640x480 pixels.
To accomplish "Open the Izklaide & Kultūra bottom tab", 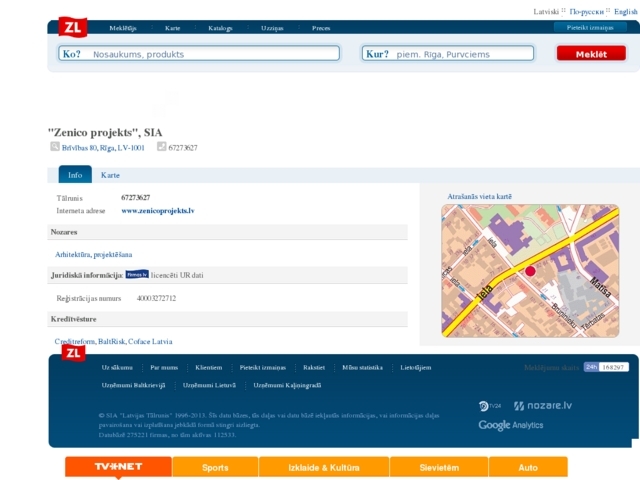I will 324,468.
